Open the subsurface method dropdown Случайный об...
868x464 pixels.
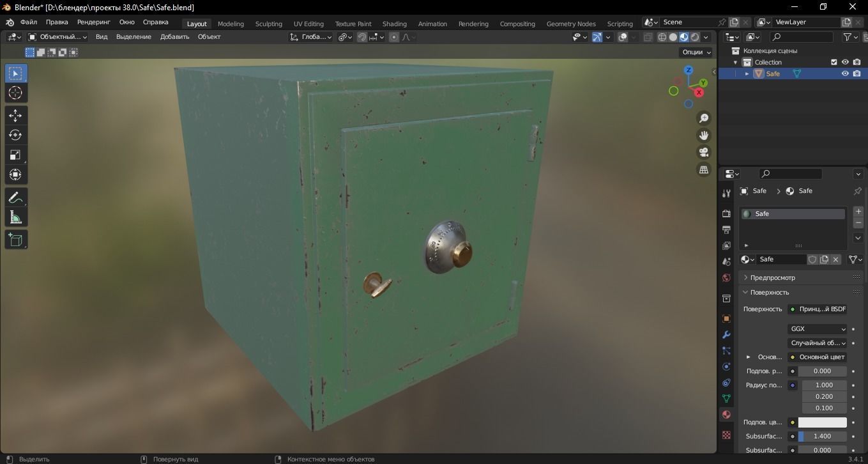pyautogui.click(x=817, y=343)
